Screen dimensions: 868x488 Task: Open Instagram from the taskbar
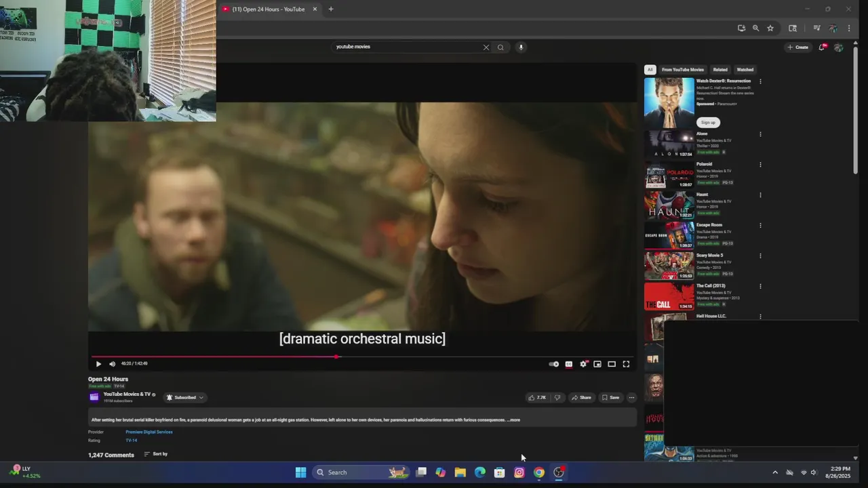pyautogui.click(x=519, y=472)
